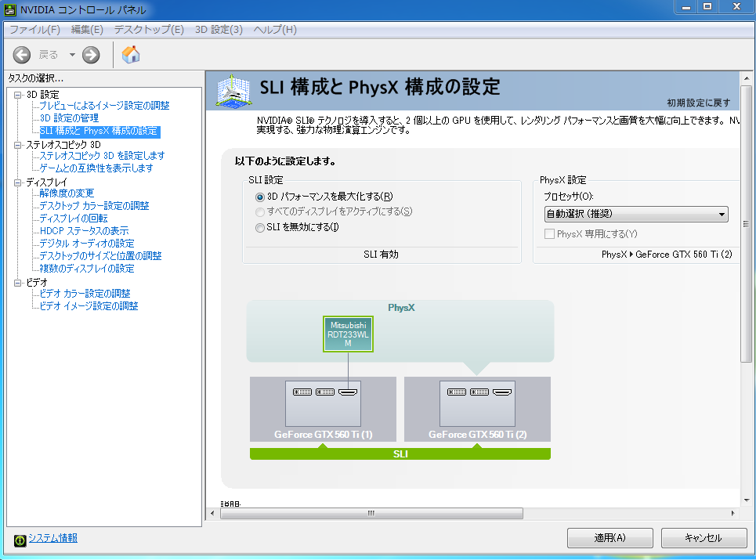Click the GeForce GTX 560 Ti (1) card image

click(x=323, y=404)
